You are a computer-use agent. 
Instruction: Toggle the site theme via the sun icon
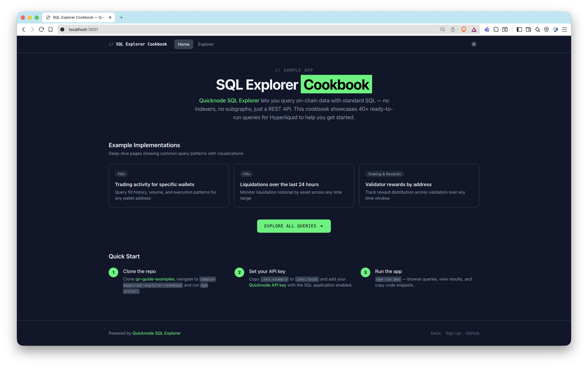(x=474, y=44)
